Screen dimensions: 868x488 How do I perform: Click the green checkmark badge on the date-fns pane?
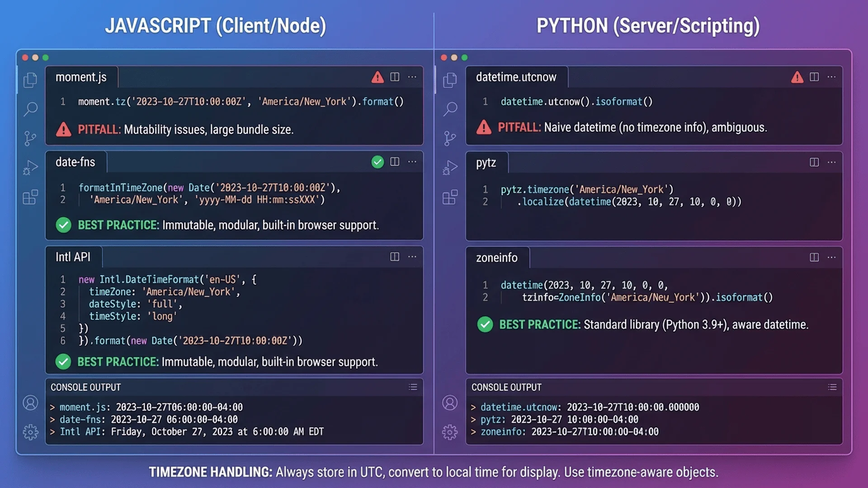[377, 162]
